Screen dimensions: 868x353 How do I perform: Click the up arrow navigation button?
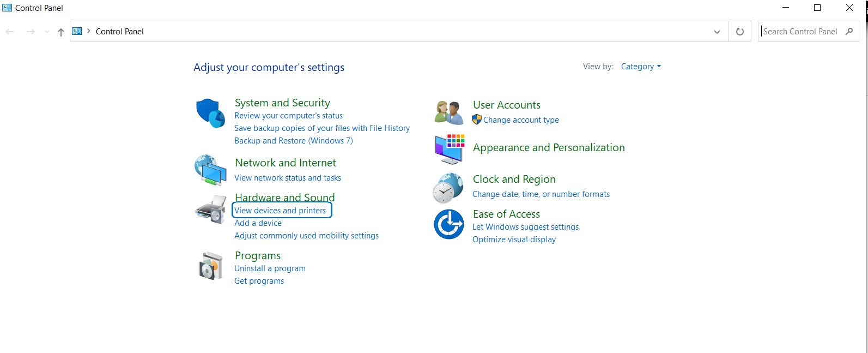tap(61, 32)
